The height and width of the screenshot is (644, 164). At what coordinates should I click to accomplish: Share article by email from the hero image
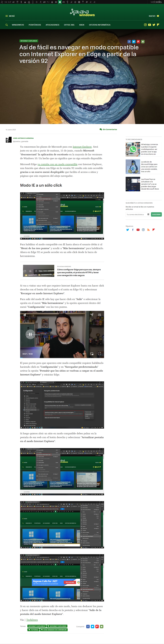(x=143, y=41)
